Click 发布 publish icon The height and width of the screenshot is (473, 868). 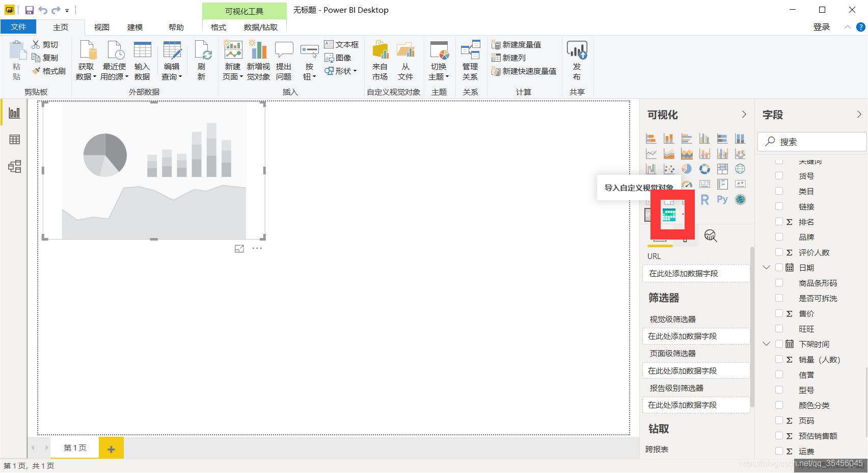(x=577, y=60)
